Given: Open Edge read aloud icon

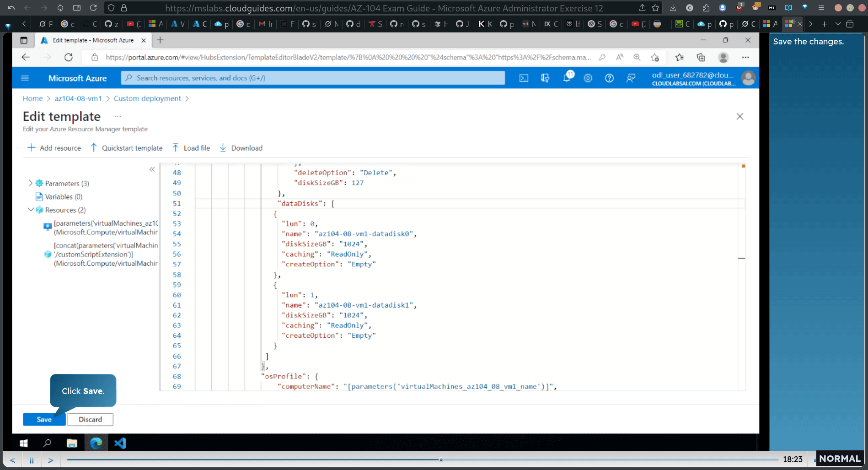Looking at the screenshot, I should coord(619,57).
